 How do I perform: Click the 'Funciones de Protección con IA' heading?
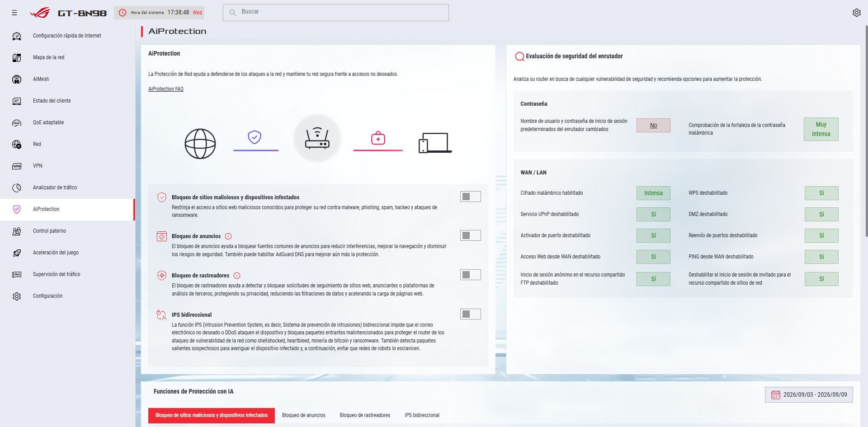click(x=193, y=391)
